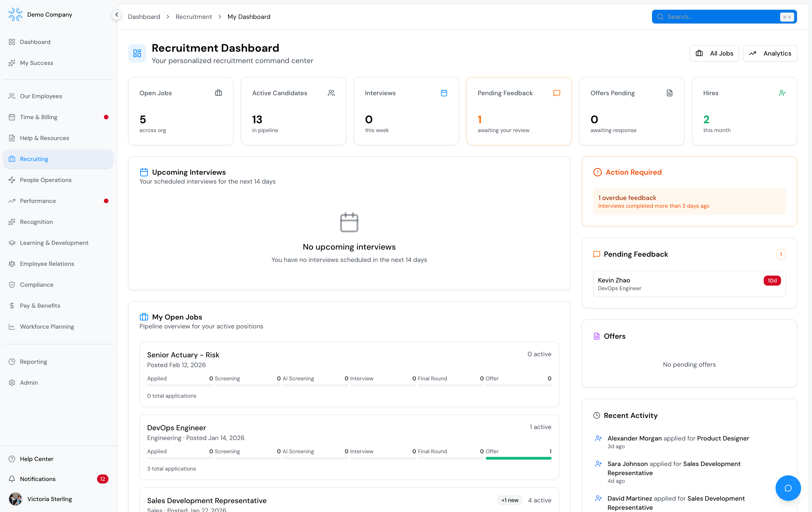Click the clock icon beside Recent Activity
Image resolution: width=812 pixels, height=512 pixels.
(597, 415)
